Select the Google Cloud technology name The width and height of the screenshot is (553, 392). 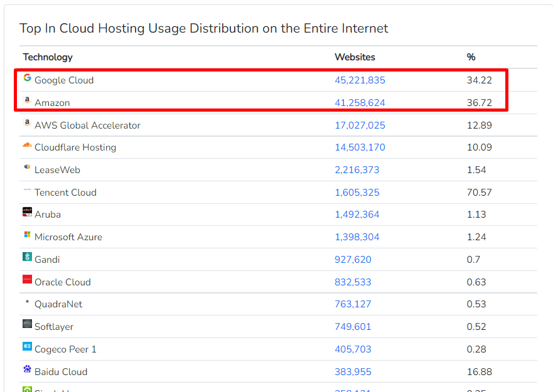(x=64, y=80)
